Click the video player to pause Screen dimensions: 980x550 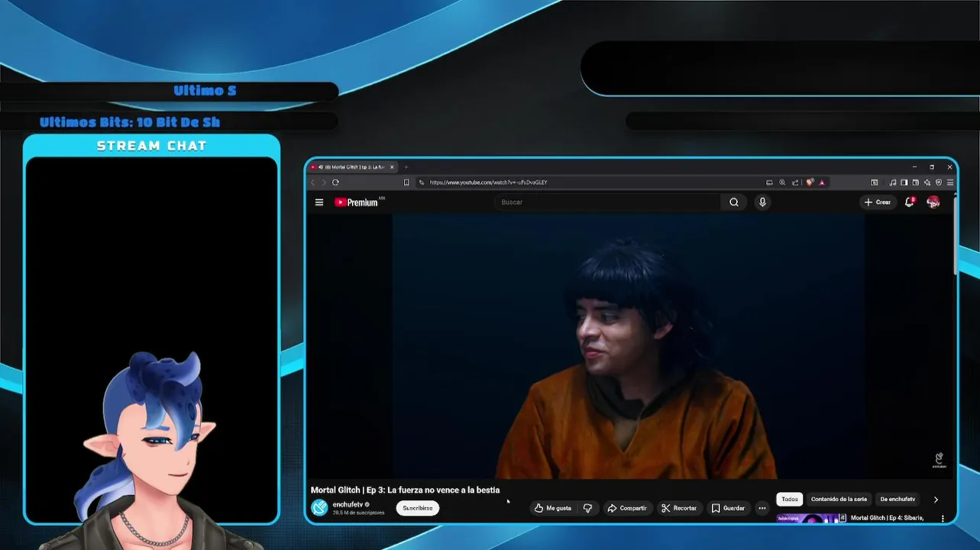628,346
